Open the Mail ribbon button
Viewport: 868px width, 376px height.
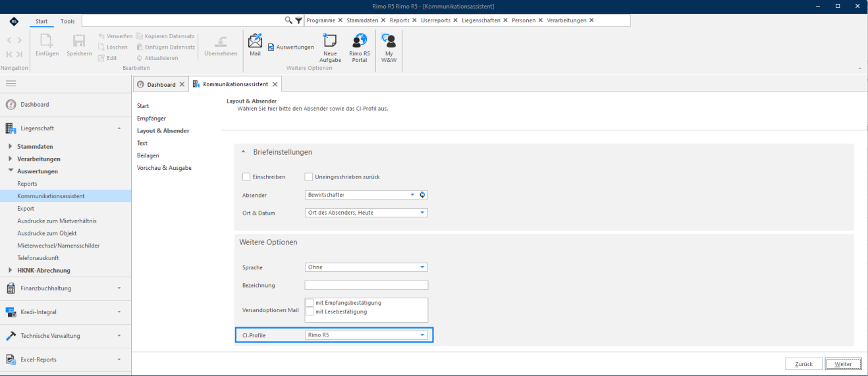point(255,45)
